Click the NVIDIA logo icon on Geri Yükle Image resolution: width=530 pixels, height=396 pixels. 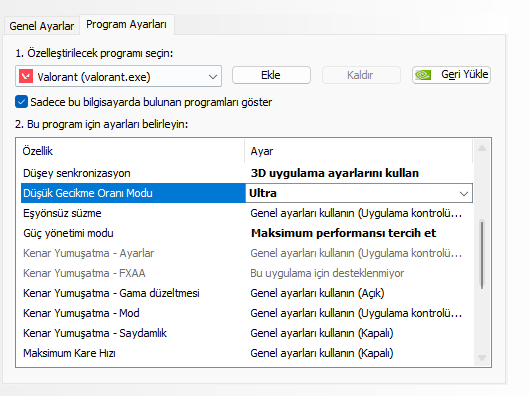(423, 75)
